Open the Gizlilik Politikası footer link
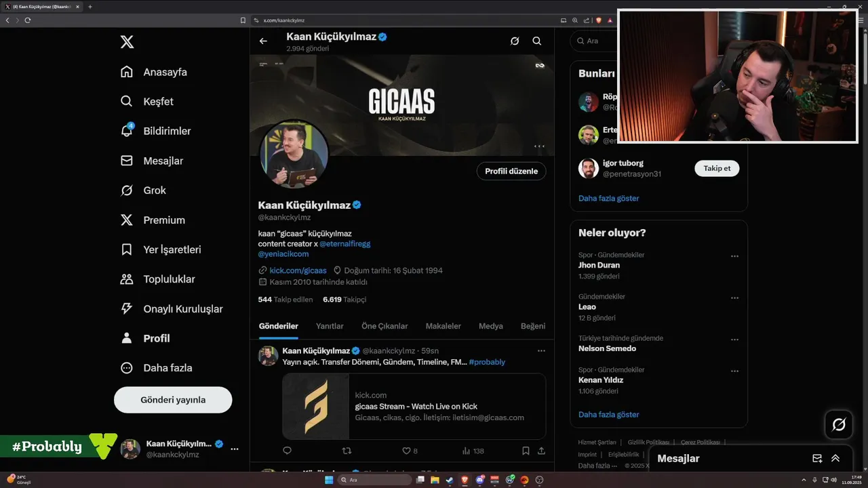Screen dimensions: 868x488 pos(648,442)
